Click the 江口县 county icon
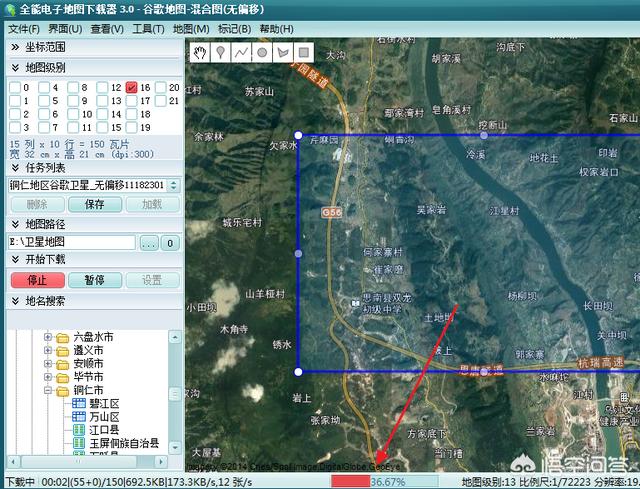 (x=78, y=430)
